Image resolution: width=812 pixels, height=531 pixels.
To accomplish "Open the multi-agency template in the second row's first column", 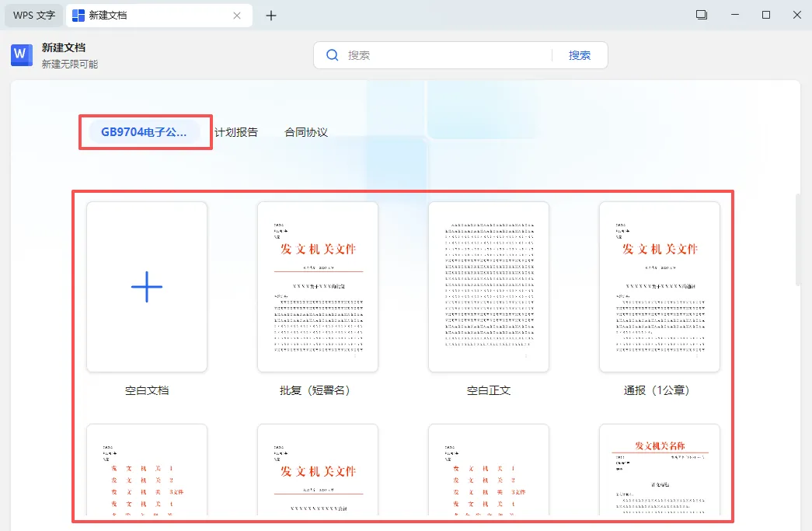I will point(147,470).
